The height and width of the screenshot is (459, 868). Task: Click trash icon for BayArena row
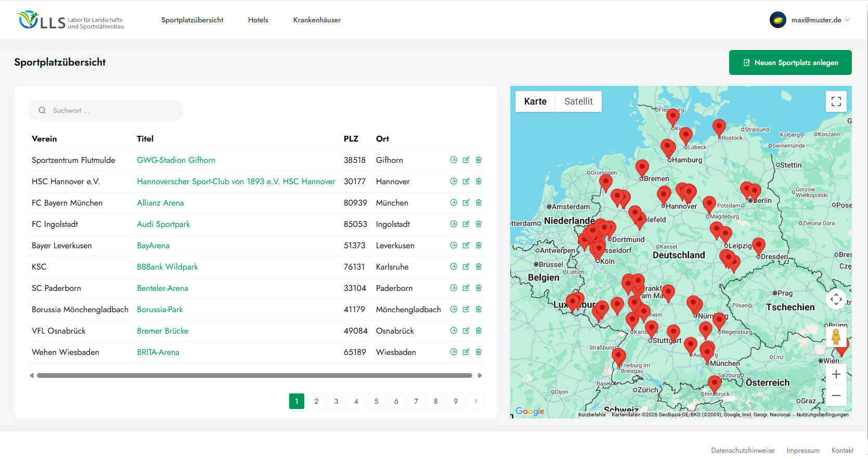[x=478, y=246]
